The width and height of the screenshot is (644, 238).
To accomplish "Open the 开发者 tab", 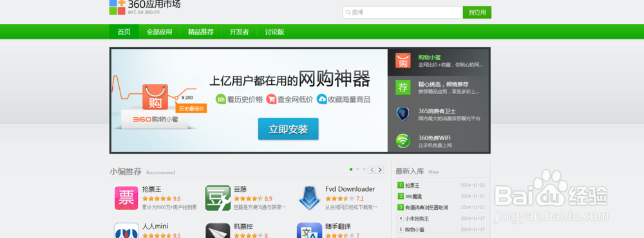I will (x=239, y=32).
